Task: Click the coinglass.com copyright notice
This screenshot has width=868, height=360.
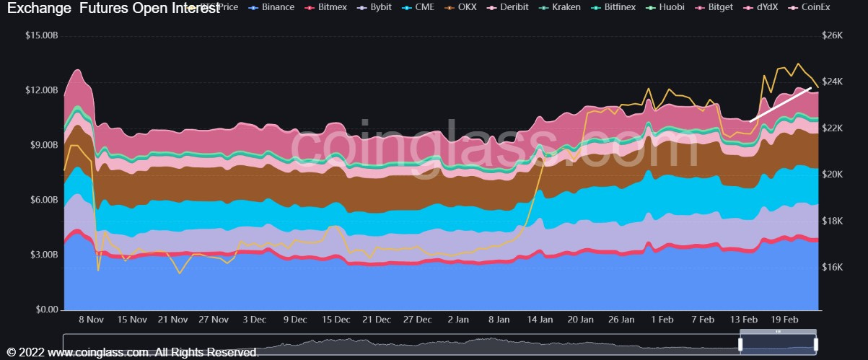Action: (x=133, y=352)
